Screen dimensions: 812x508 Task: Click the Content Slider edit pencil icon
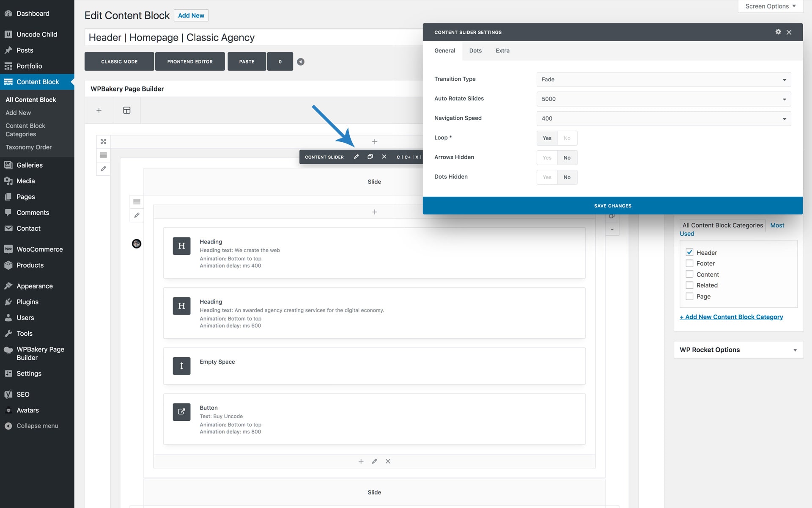[356, 157]
